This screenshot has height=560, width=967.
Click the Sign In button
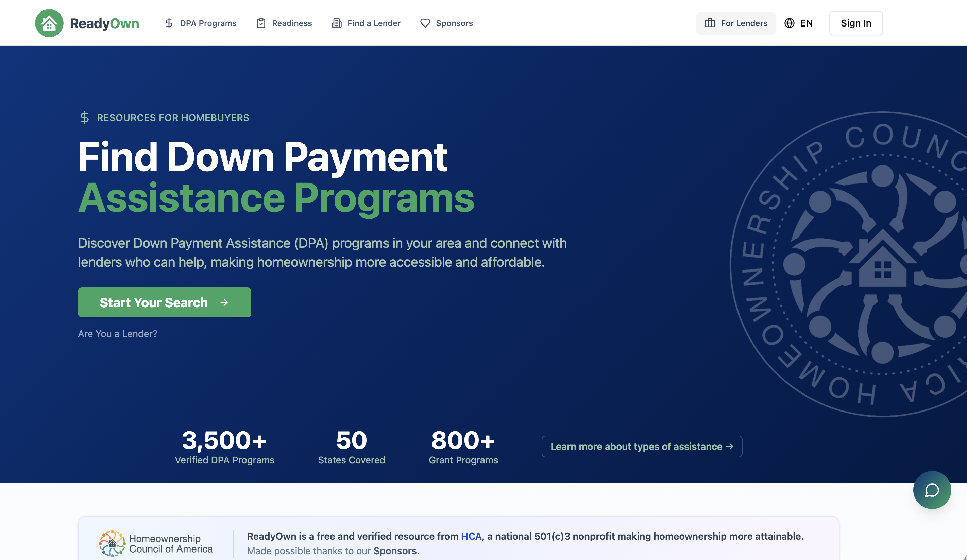tap(856, 23)
